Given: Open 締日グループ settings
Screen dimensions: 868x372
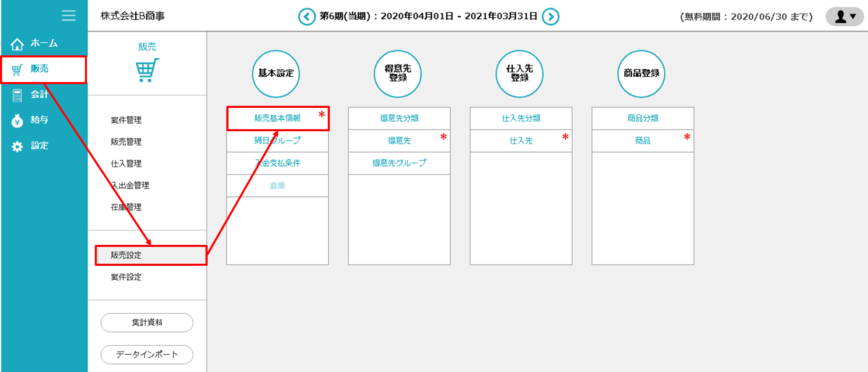Looking at the screenshot, I should tap(277, 141).
